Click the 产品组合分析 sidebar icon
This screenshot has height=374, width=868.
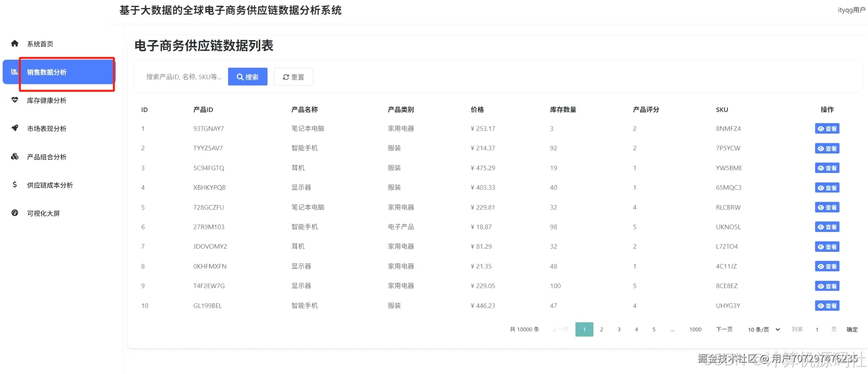point(15,157)
